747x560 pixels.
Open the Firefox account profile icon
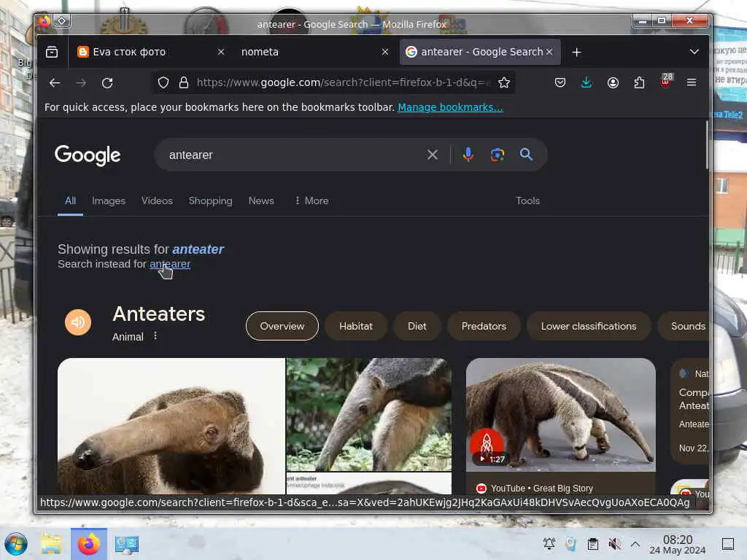click(613, 83)
